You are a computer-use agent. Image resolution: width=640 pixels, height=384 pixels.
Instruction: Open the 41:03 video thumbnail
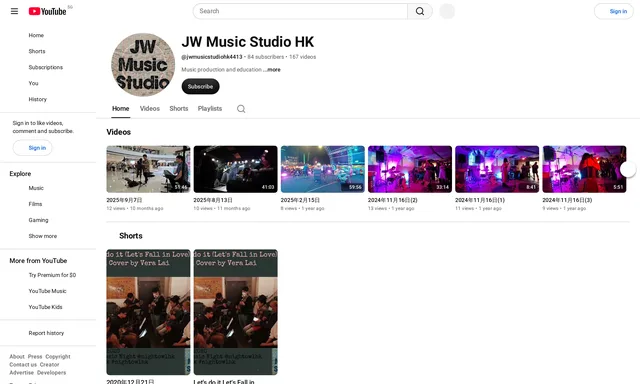pos(236,169)
